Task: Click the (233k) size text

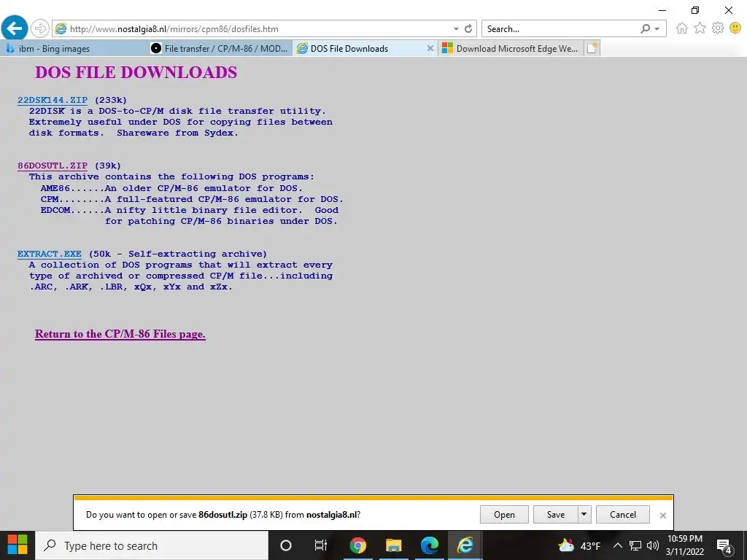Action: pos(111,100)
